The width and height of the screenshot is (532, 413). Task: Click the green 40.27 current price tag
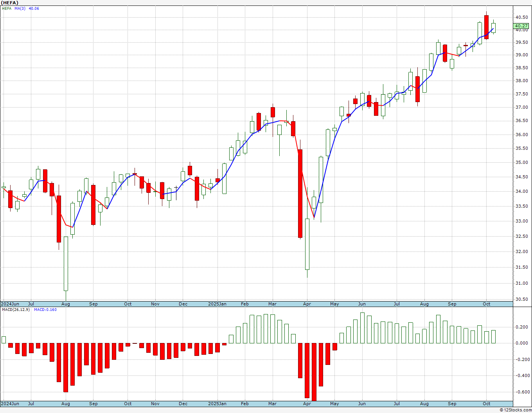[x=521, y=26]
